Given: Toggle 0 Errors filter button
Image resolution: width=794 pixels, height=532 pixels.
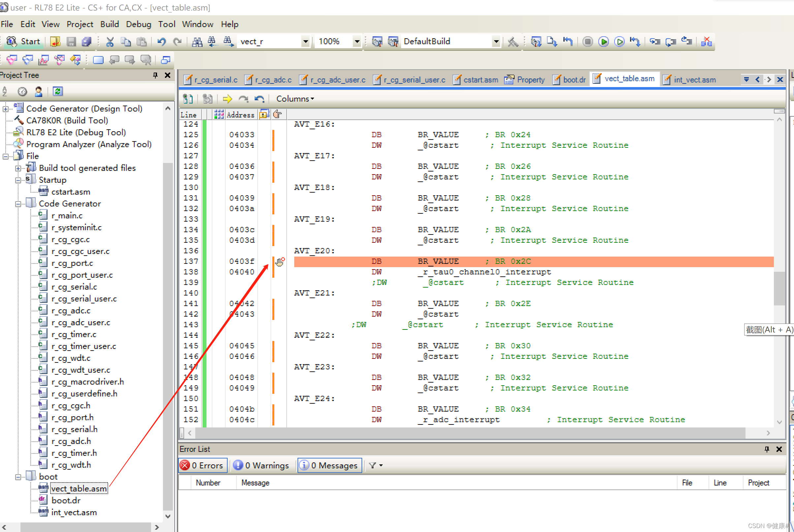Looking at the screenshot, I should point(203,465).
